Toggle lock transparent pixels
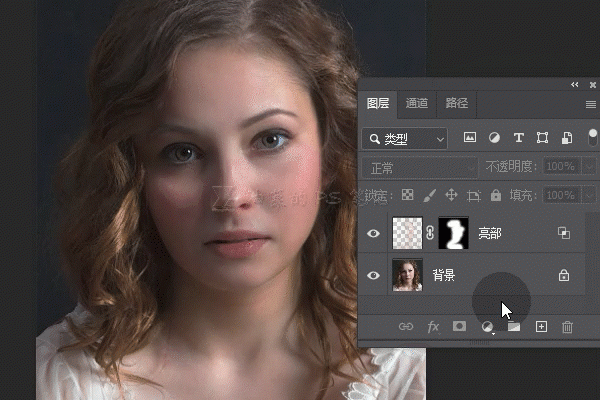Viewport: 600px width, 400px height. tap(408, 195)
